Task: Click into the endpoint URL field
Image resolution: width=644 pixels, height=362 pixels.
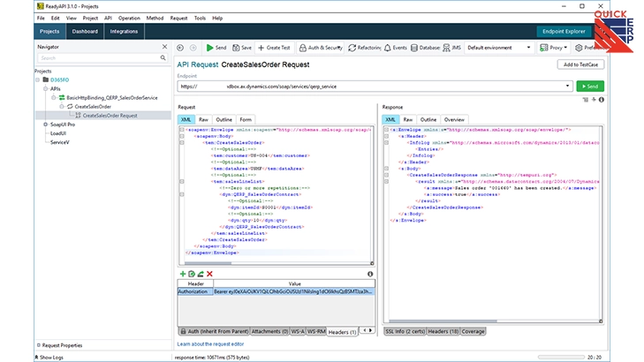Action: coord(371,87)
